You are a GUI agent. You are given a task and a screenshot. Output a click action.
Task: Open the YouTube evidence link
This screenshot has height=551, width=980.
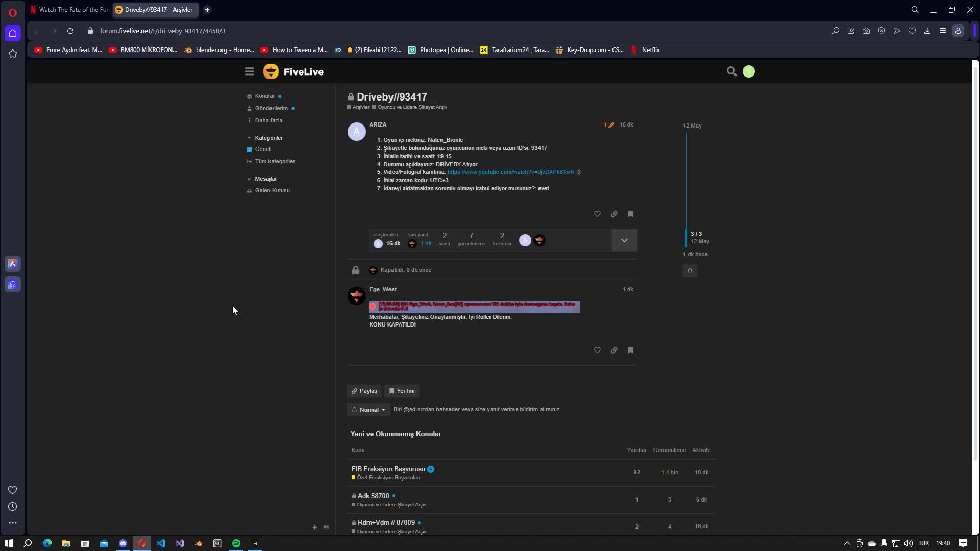pyautogui.click(x=510, y=172)
